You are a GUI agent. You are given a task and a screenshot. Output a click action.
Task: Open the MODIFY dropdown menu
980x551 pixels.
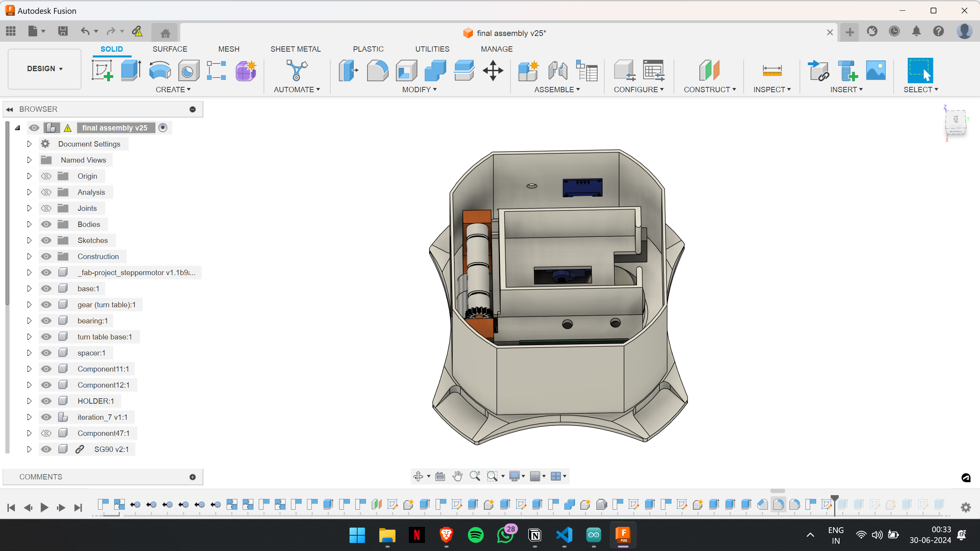click(419, 90)
